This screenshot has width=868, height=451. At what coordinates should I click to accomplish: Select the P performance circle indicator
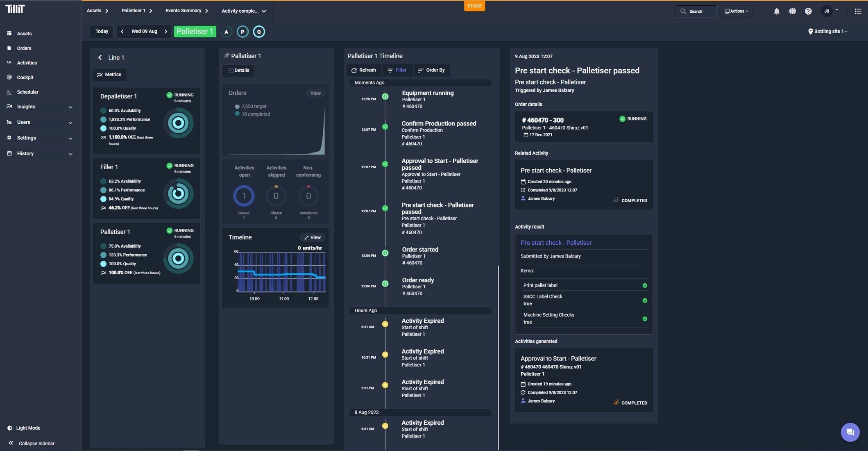coord(242,32)
